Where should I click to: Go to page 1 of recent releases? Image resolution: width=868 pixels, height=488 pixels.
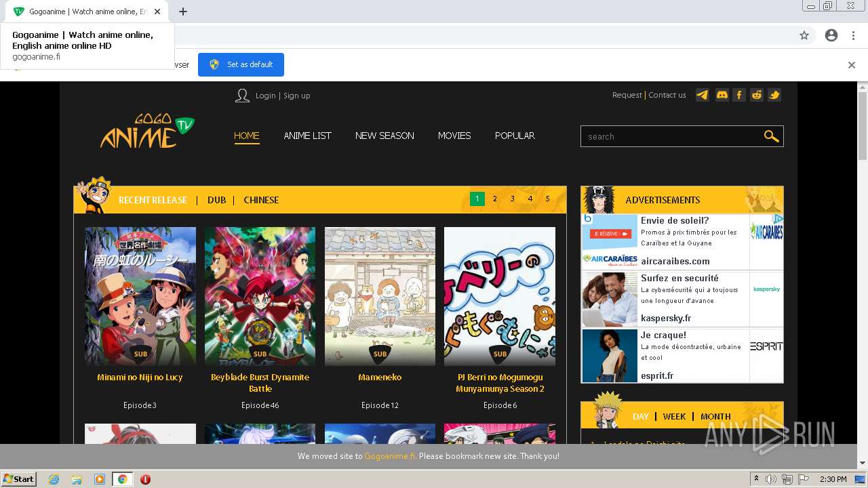pos(477,199)
